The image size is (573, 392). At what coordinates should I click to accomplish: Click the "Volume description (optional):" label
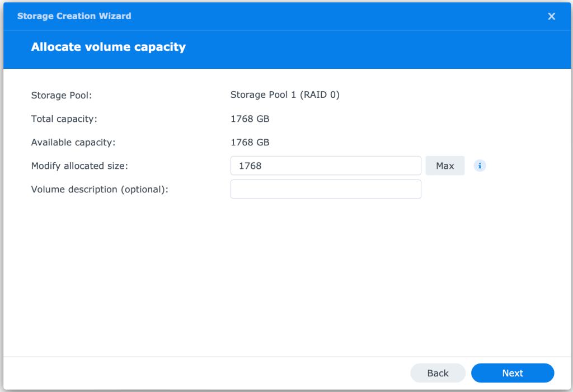(x=100, y=189)
